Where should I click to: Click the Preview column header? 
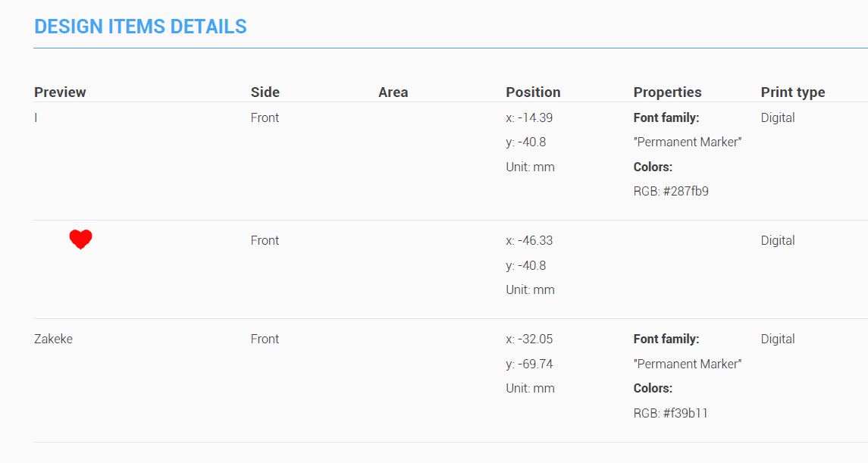[x=60, y=92]
